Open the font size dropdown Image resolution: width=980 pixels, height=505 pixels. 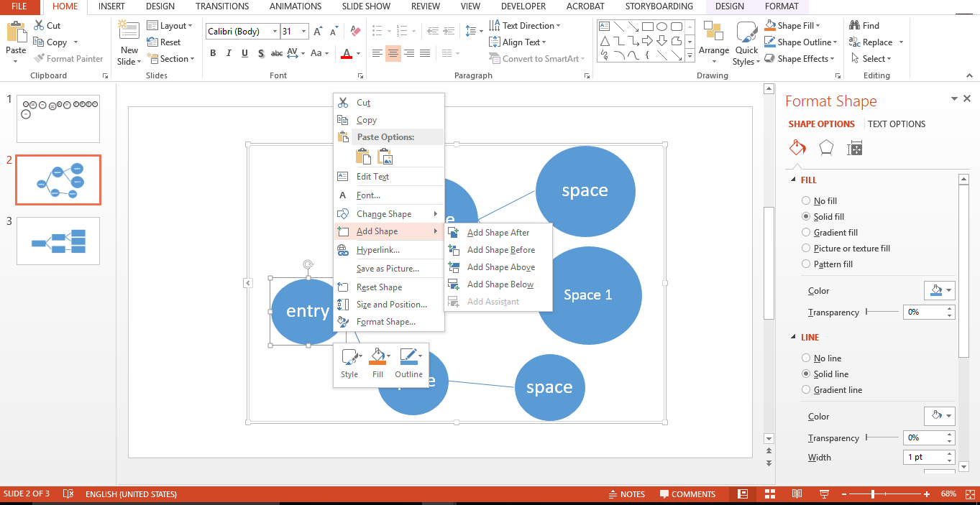[x=304, y=31]
